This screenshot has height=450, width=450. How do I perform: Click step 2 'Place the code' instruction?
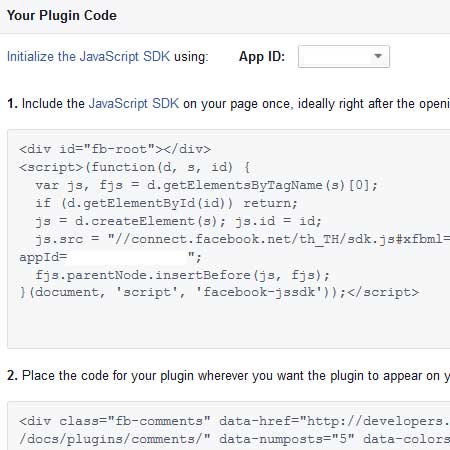click(x=229, y=376)
